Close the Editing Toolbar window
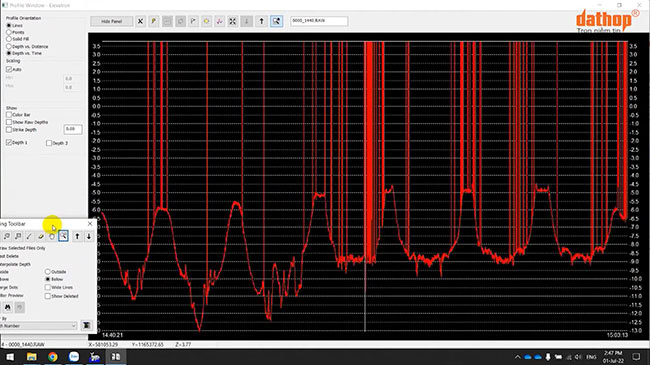 click(90, 224)
